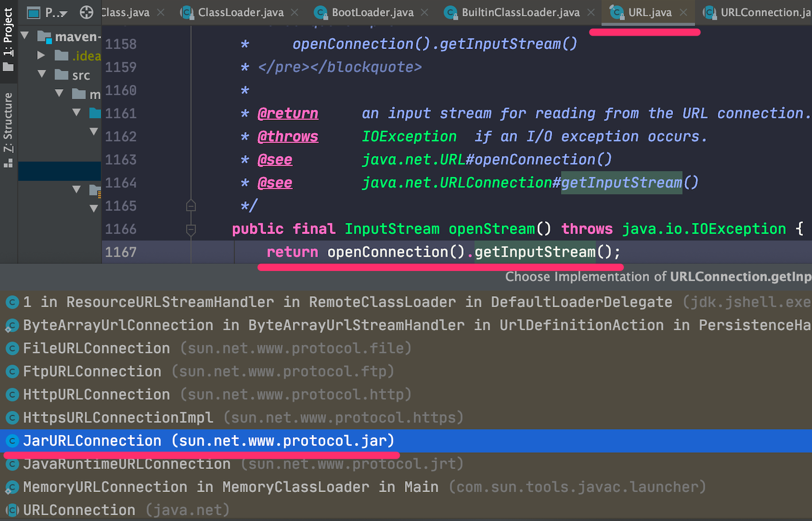Viewport: 812px width, 521px height.
Task: Click the @see tag on line 1164
Action: (275, 182)
